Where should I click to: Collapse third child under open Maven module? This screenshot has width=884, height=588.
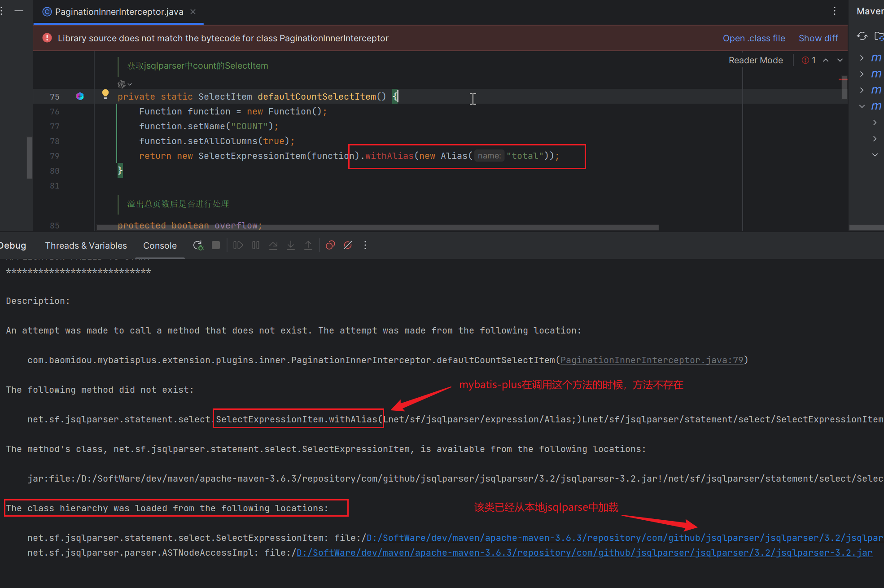coord(875,154)
